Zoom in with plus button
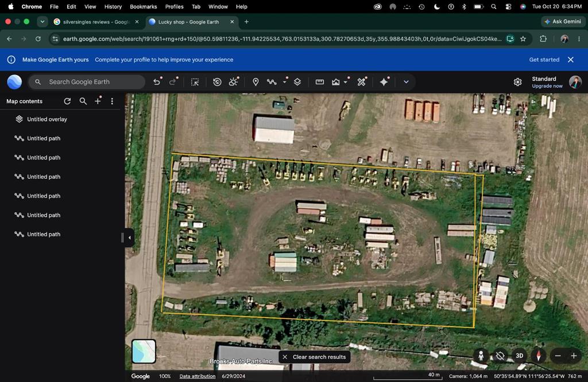Viewport: 588px width, 382px height. click(574, 356)
